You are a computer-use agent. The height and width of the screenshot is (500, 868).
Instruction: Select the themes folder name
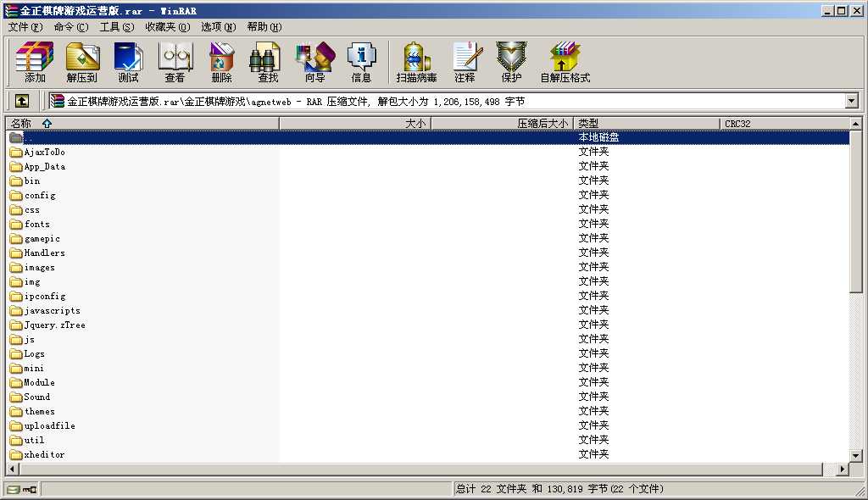40,411
